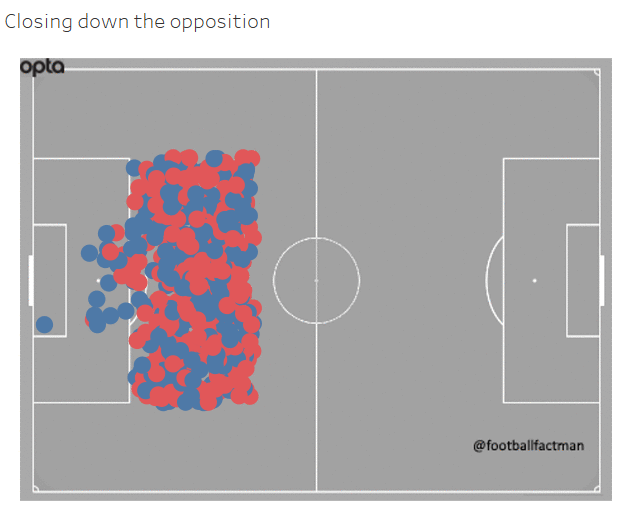Click the red dot at cluster's bottom-right corner

coord(249,395)
